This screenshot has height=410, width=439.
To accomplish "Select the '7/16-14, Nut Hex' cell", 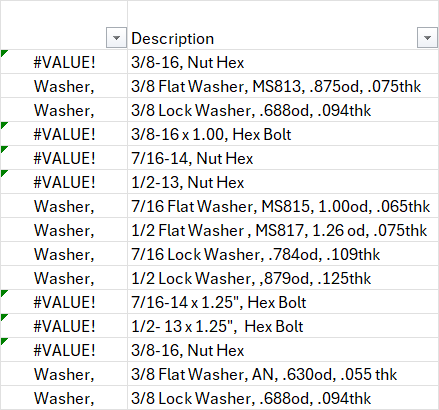I will [x=283, y=158].
